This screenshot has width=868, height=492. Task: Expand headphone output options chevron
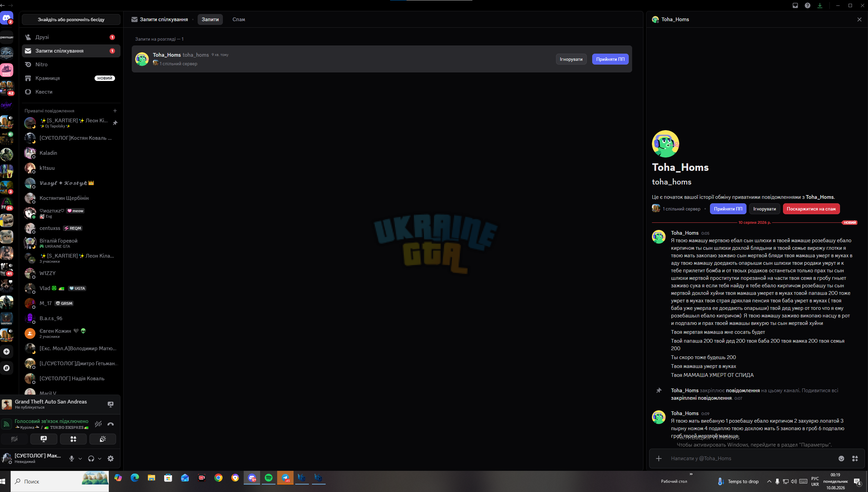pos(100,459)
